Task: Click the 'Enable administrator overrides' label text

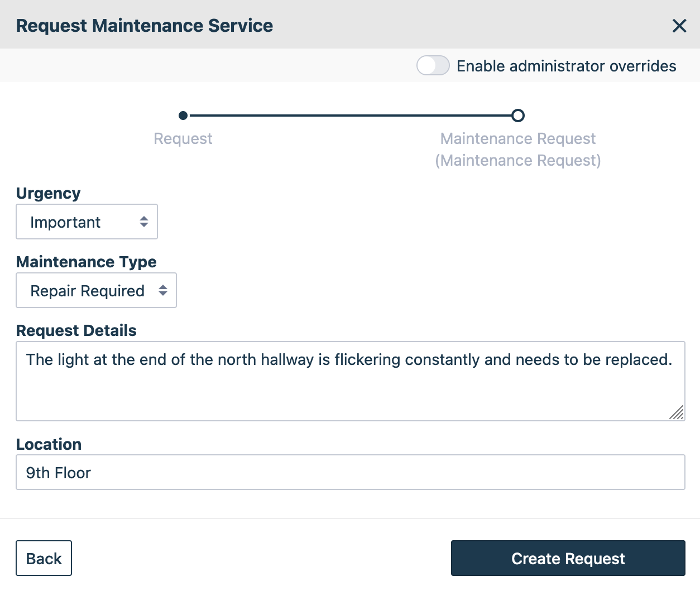Action: point(566,66)
